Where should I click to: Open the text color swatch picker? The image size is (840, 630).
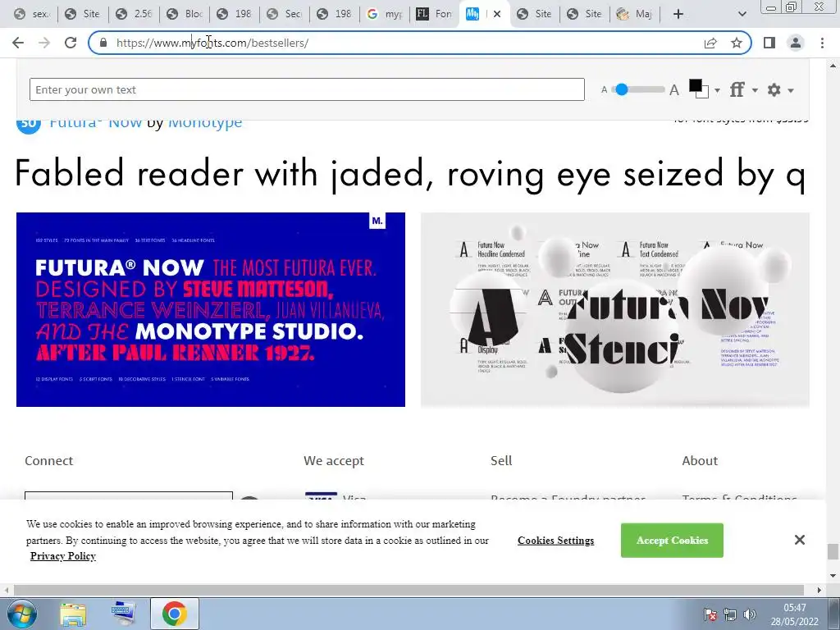click(699, 89)
